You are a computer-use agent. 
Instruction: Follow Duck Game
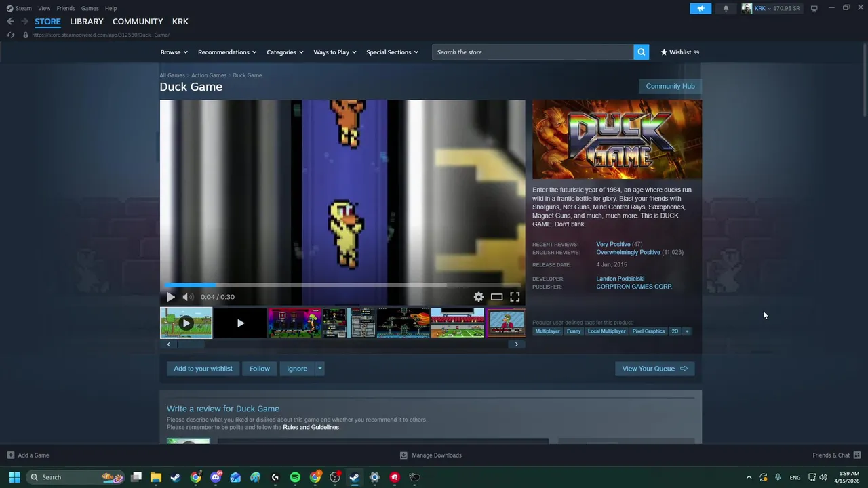point(259,369)
